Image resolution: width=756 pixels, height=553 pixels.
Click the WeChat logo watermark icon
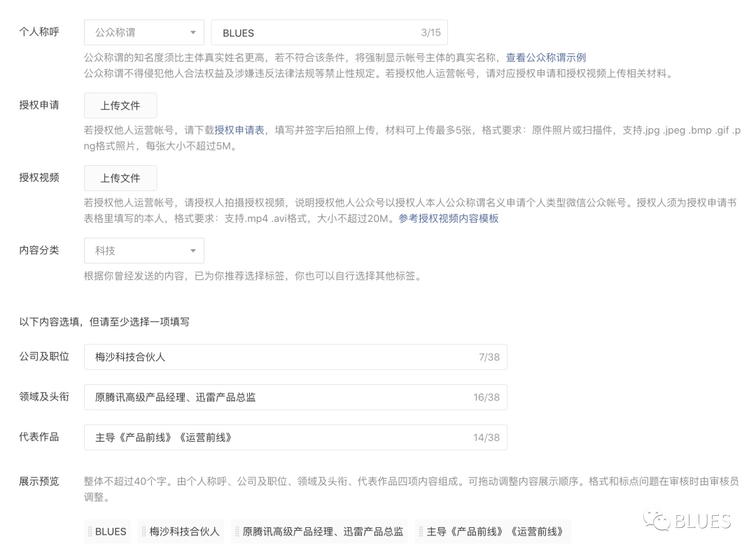[x=657, y=520]
